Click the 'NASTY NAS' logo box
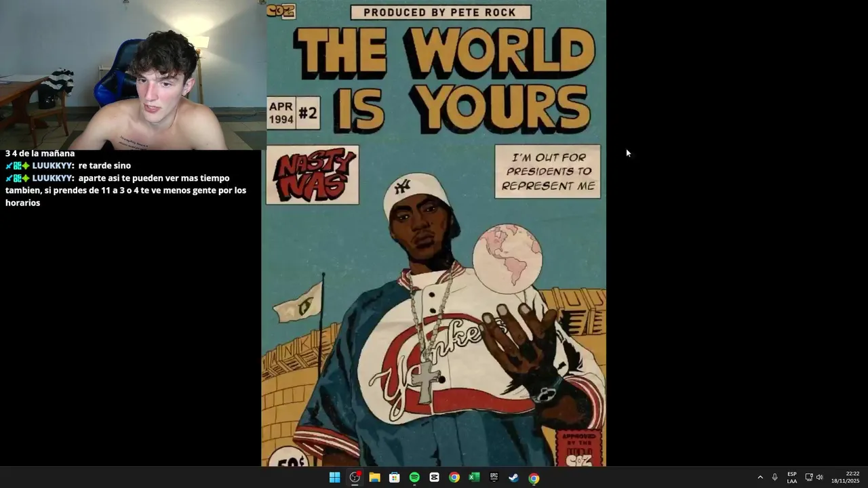 pyautogui.click(x=313, y=175)
